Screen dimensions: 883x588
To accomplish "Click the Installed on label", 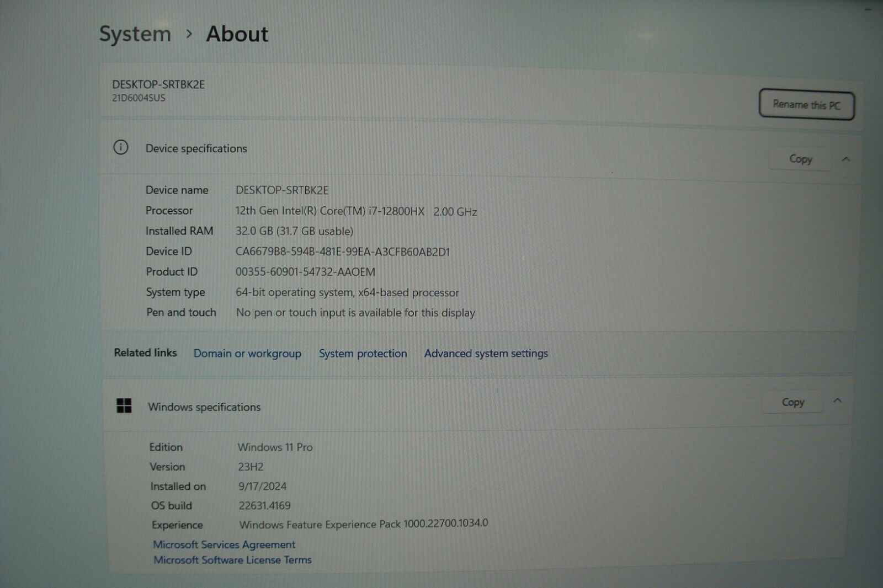I will [x=178, y=487].
